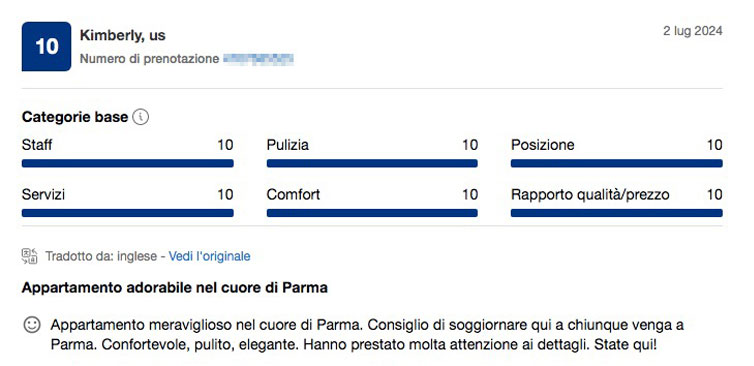Click the Numero di prenotazione label
The image size is (754, 366).
point(150,59)
